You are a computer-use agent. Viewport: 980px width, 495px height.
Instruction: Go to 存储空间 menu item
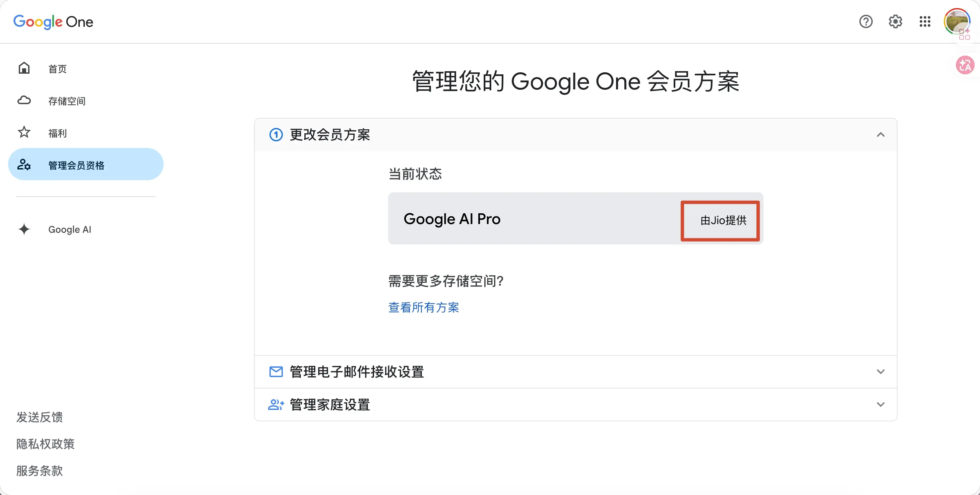coord(67,101)
